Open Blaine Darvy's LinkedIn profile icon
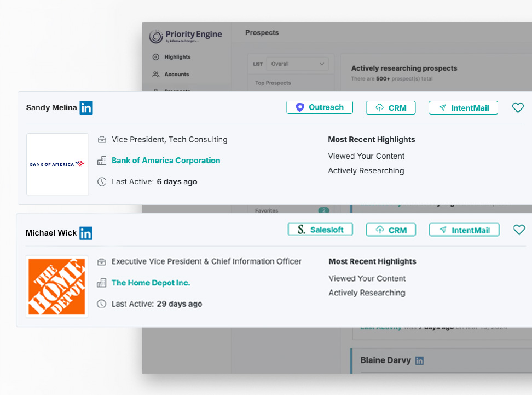The image size is (532, 395). pyautogui.click(x=420, y=360)
